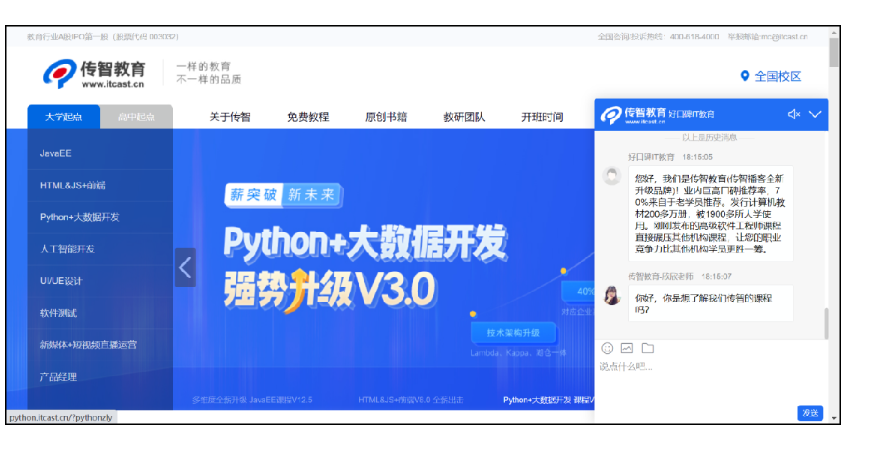Open the 开班时间 menu item
The image size is (890, 462).
[x=542, y=117]
